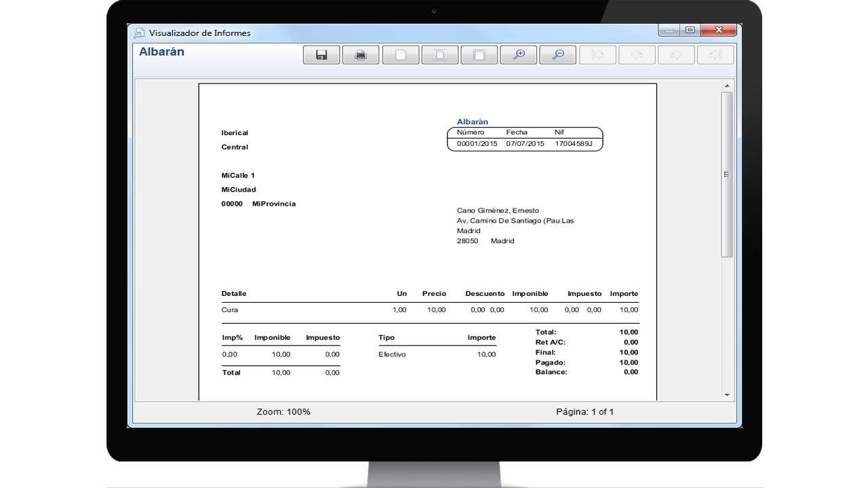Screen dimensions: 868x488
Task: Click the vertical scrollbar down arrow
Action: 727,394
